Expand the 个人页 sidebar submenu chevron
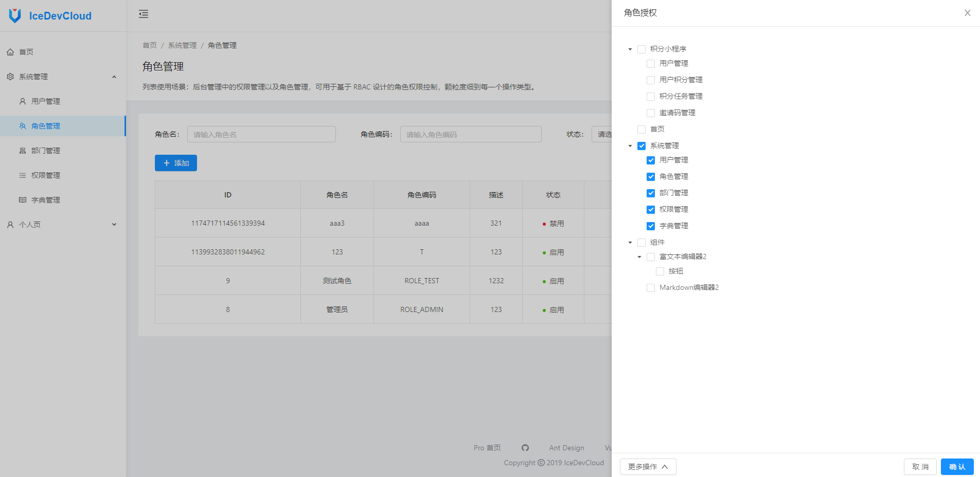Screen dimensions: 980x477 point(114,225)
